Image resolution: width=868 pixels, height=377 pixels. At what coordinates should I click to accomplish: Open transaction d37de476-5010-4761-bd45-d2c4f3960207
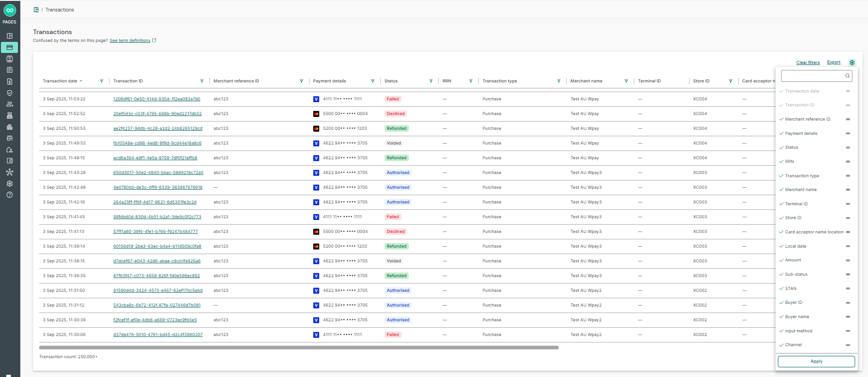158,335
